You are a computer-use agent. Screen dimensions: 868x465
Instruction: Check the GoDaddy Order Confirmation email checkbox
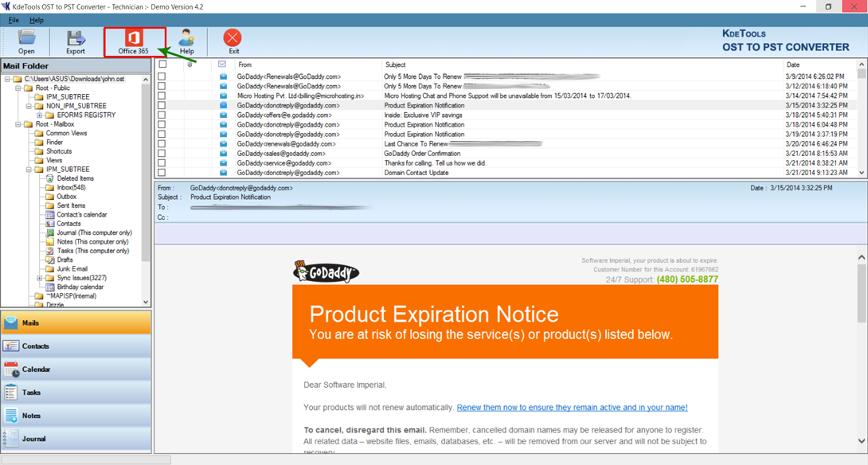click(x=162, y=154)
